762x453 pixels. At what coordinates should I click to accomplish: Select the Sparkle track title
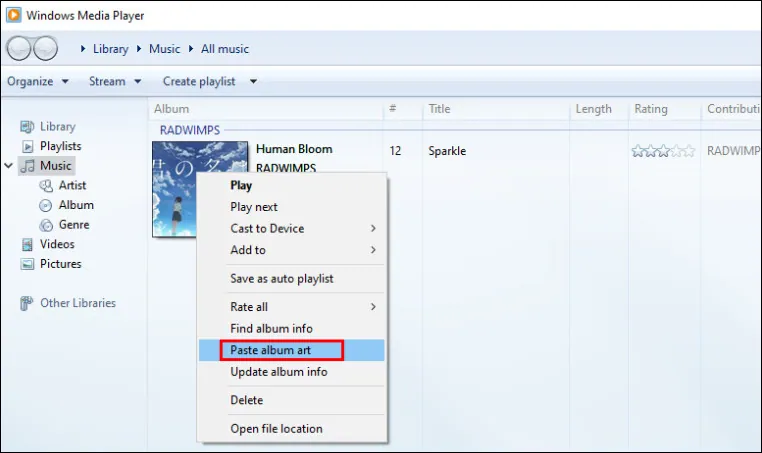(x=447, y=151)
